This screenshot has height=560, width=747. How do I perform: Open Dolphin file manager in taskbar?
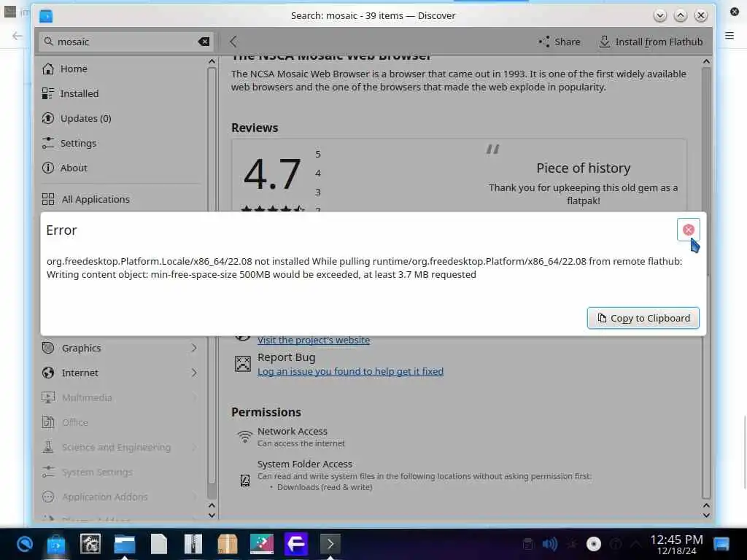(124, 544)
